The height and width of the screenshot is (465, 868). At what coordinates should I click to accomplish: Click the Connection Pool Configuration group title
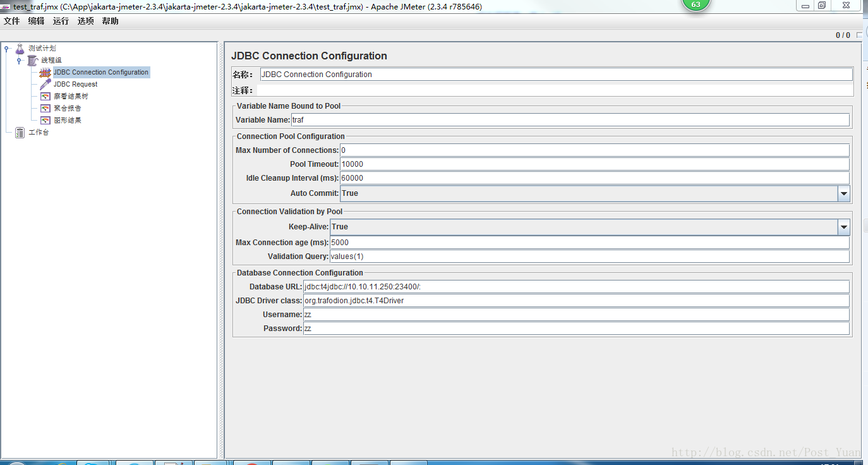291,136
